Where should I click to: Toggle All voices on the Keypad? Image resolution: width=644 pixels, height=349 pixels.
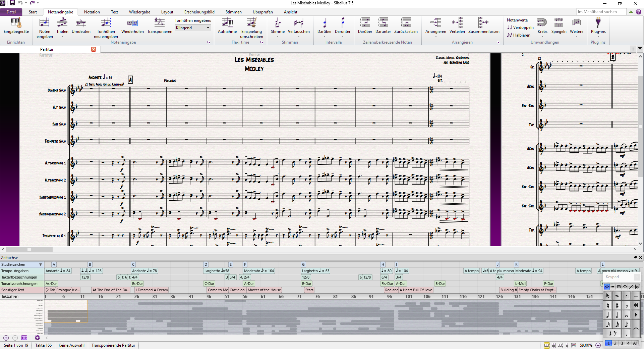pos(635,343)
